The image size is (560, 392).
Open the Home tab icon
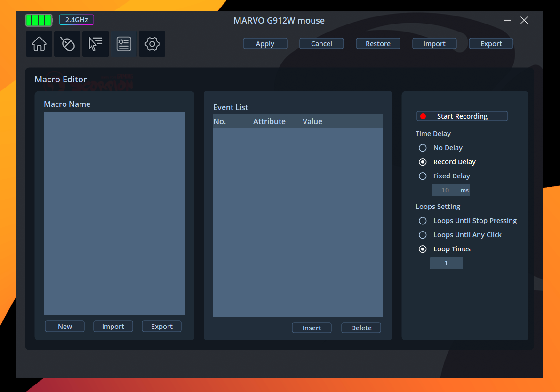coord(39,44)
